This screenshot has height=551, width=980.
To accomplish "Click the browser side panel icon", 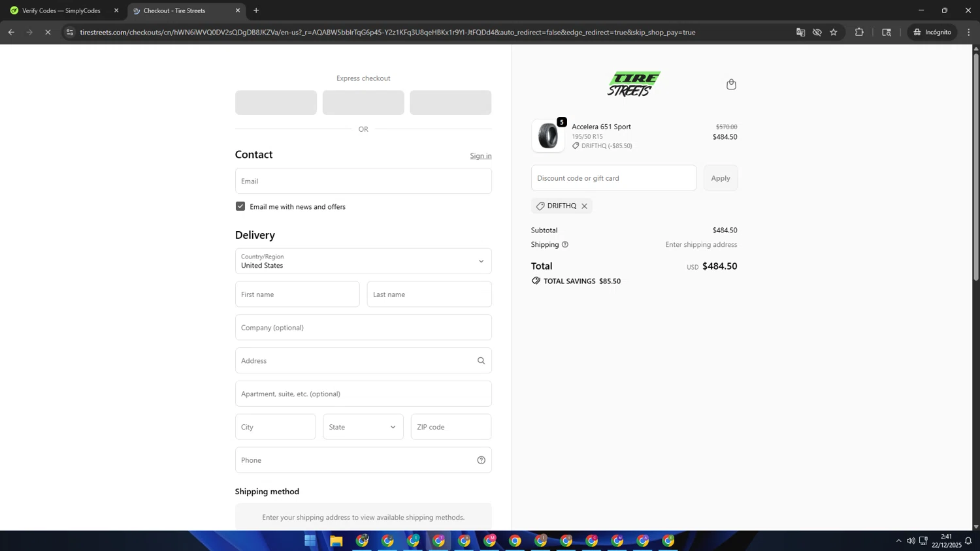I will [x=887, y=32].
